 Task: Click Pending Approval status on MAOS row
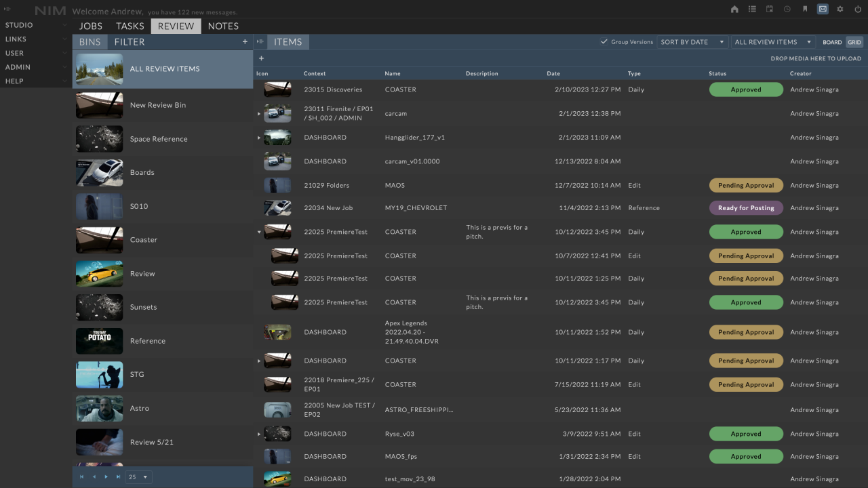coord(746,185)
